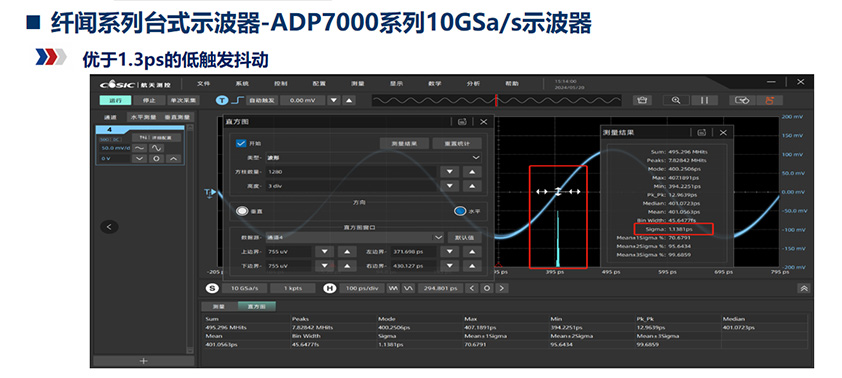Screen dimensions: 842x378
Task: Expand bottom panel with double chevron
Action: click(804, 288)
